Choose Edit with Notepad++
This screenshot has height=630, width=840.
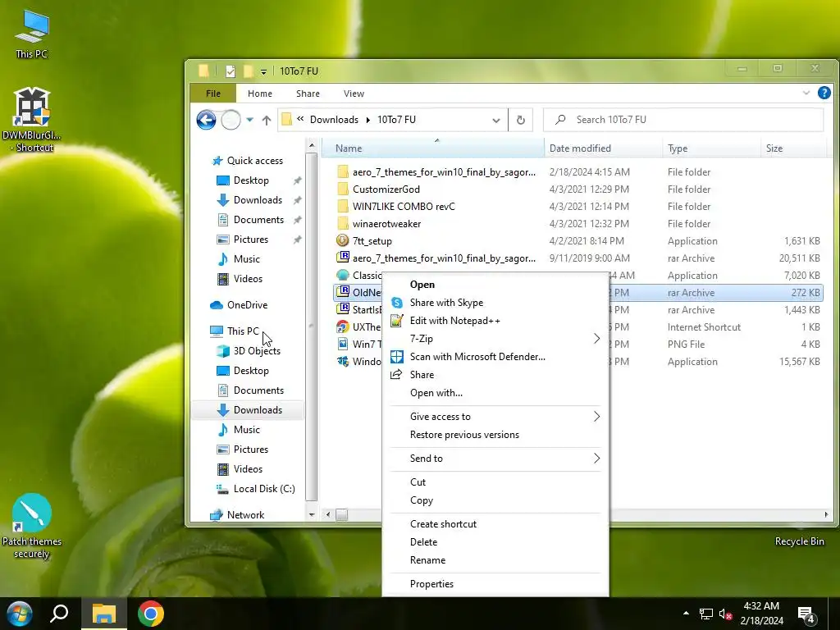[495, 321]
